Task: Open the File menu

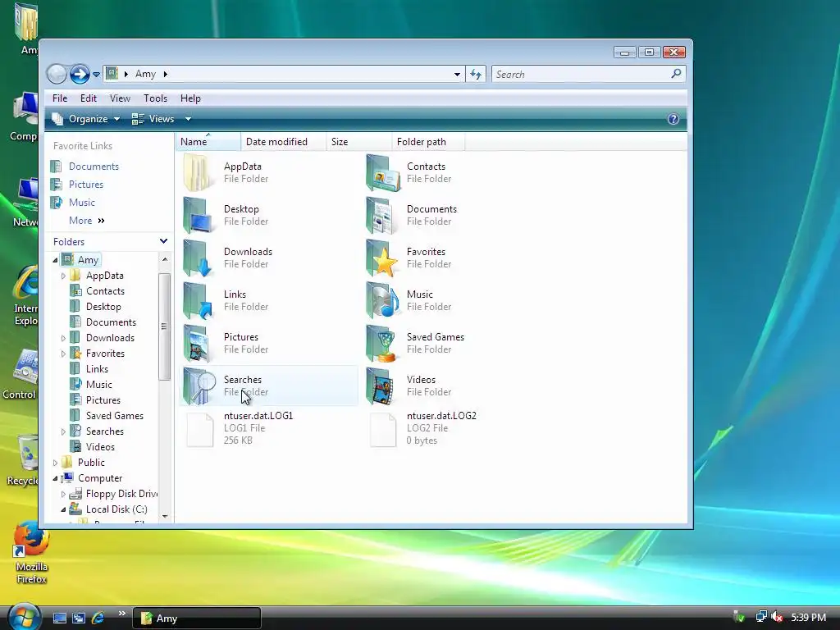Action: pyautogui.click(x=59, y=98)
